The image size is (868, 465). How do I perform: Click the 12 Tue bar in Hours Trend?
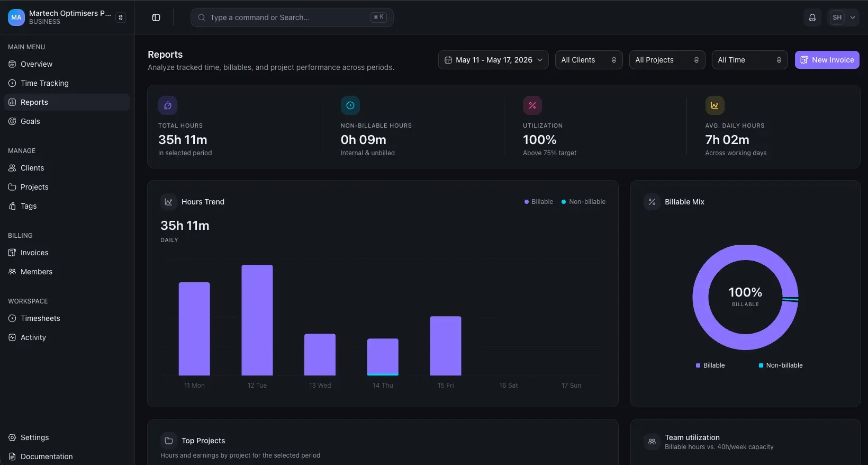pyautogui.click(x=257, y=320)
